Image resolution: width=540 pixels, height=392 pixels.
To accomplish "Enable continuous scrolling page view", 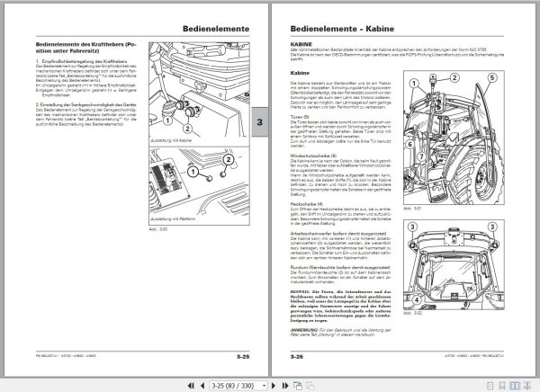I will tap(502, 386).
